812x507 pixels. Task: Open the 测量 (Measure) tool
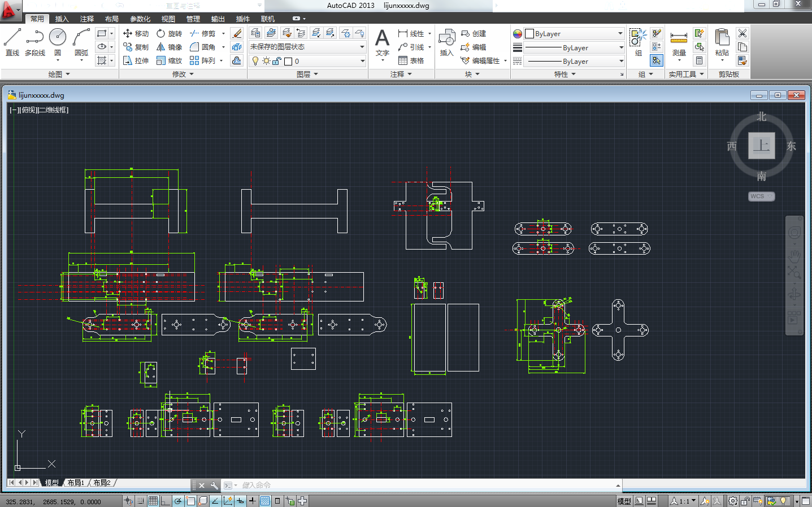679,42
